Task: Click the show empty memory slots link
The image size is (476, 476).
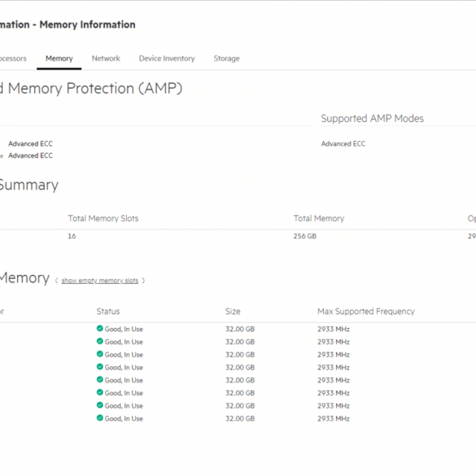Action: click(99, 281)
